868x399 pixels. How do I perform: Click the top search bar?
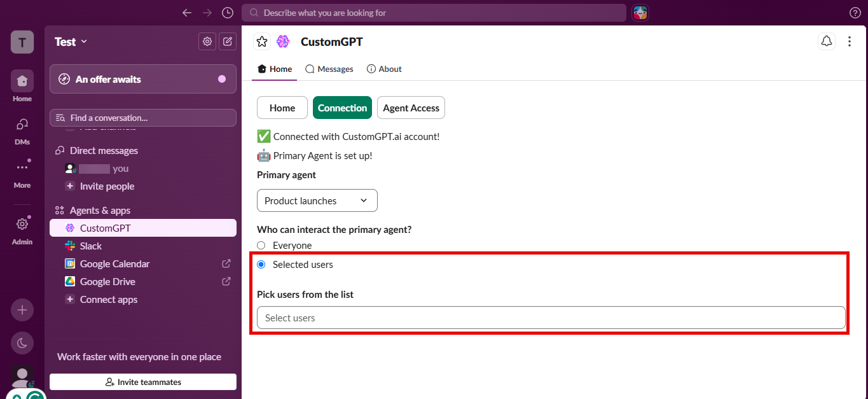(x=434, y=13)
